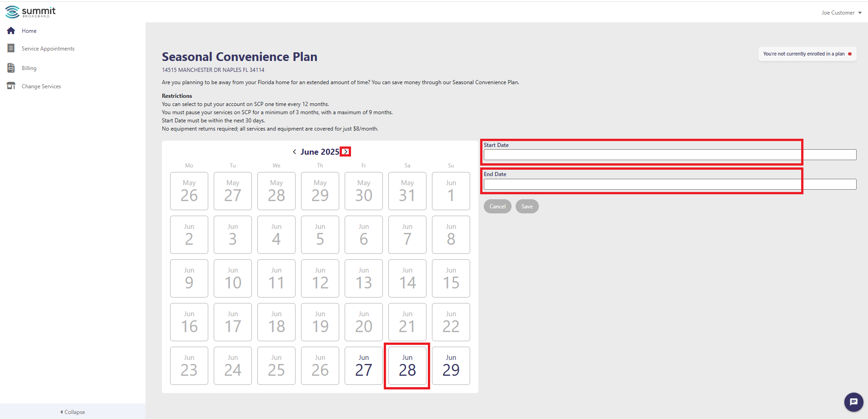Open the Service Appointments icon
The width and height of the screenshot is (868, 419).
(x=11, y=48)
